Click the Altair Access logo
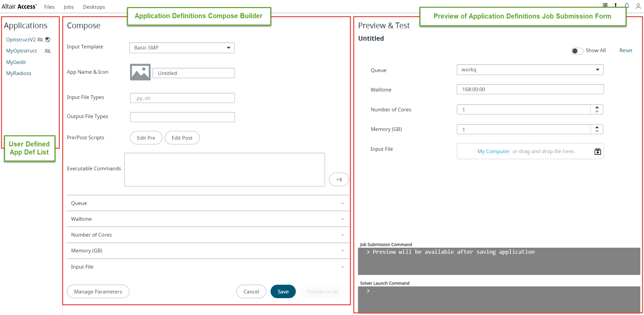Screen dimensions: 644x315 point(19,6)
